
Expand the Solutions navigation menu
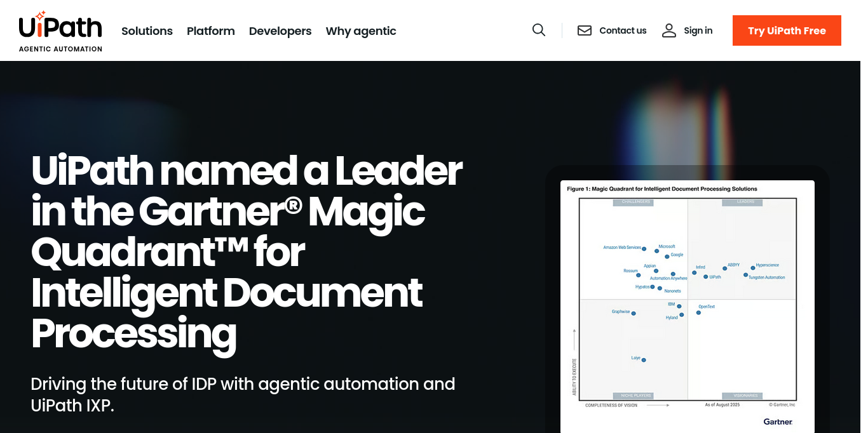tap(147, 31)
